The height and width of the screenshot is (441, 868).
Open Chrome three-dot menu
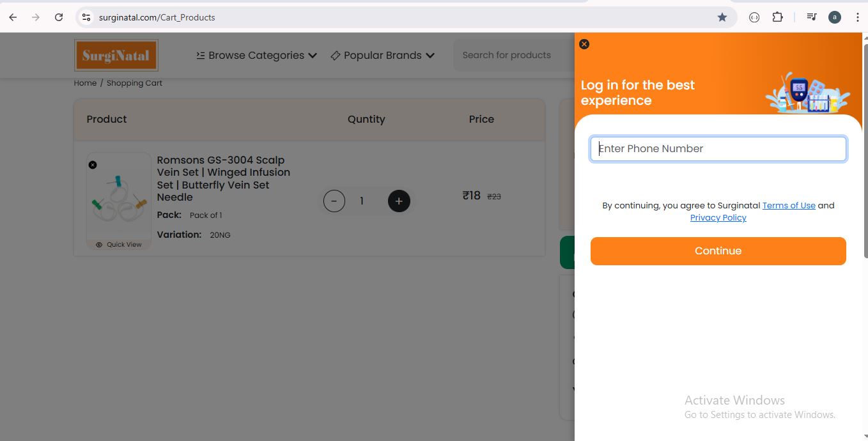[x=857, y=17]
